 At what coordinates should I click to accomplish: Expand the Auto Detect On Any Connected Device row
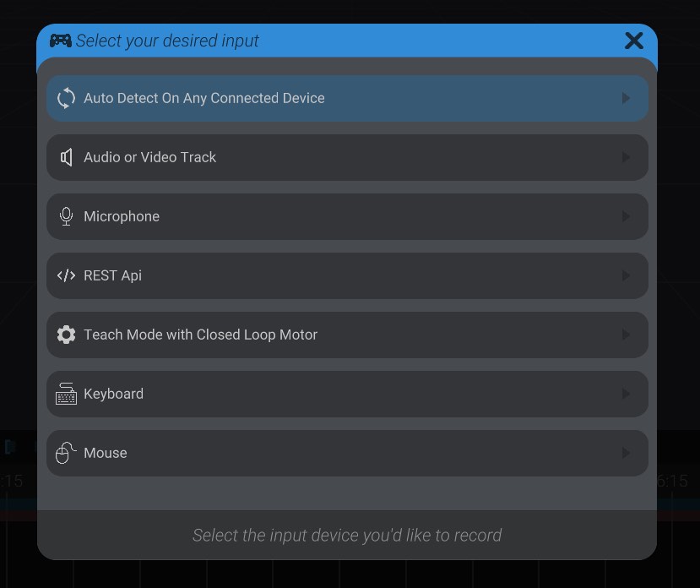[x=626, y=97]
